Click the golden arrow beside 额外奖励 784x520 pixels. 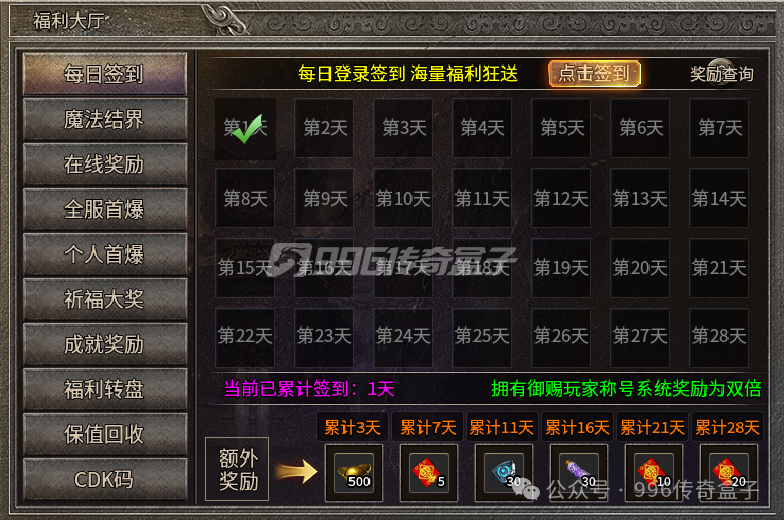click(x=297, y=472)
